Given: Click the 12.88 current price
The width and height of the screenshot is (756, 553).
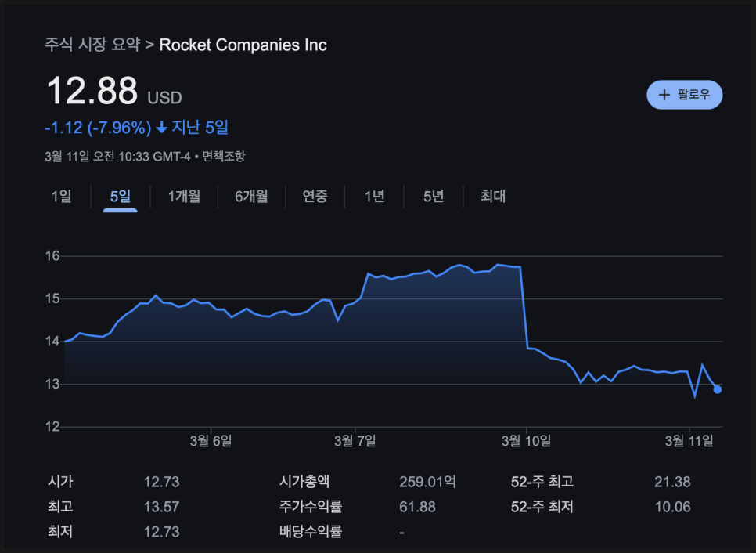Looking at the screenshot, I should coord(92,90).
